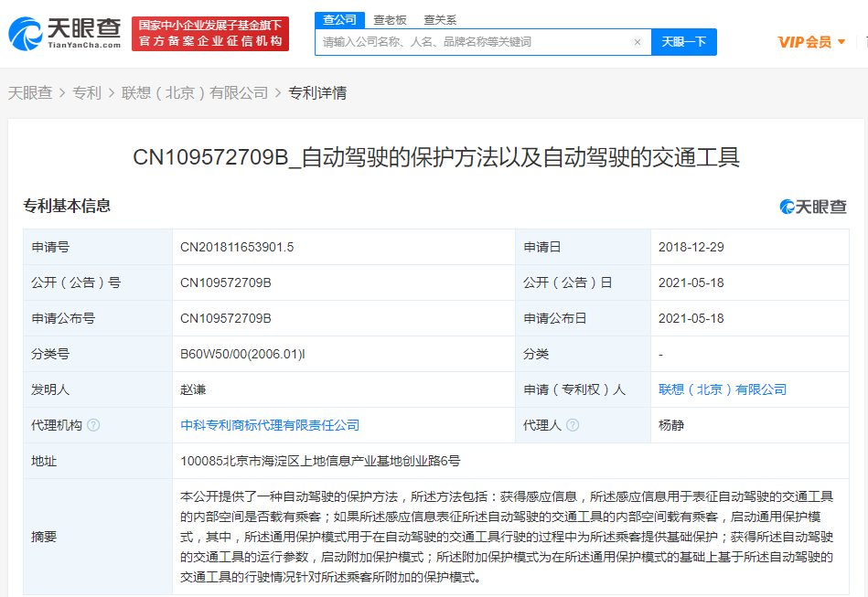Select the 查公司 search tab
Viewport: 868px width, 597px height.
tap(340, 20)
